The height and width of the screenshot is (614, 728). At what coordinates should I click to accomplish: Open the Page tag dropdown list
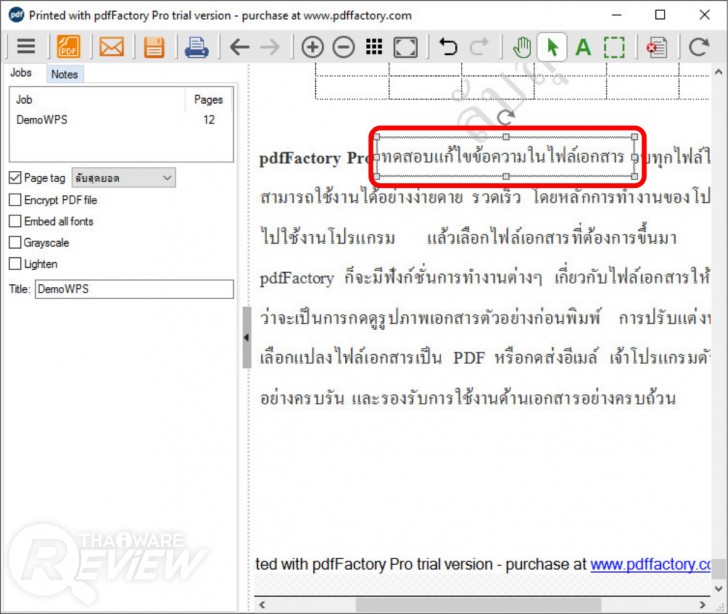[124, 178]
